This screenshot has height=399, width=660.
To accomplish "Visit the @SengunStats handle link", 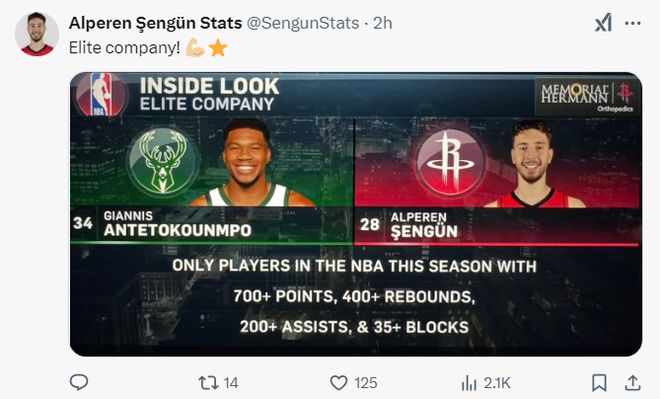I will (x=303, y=23).
